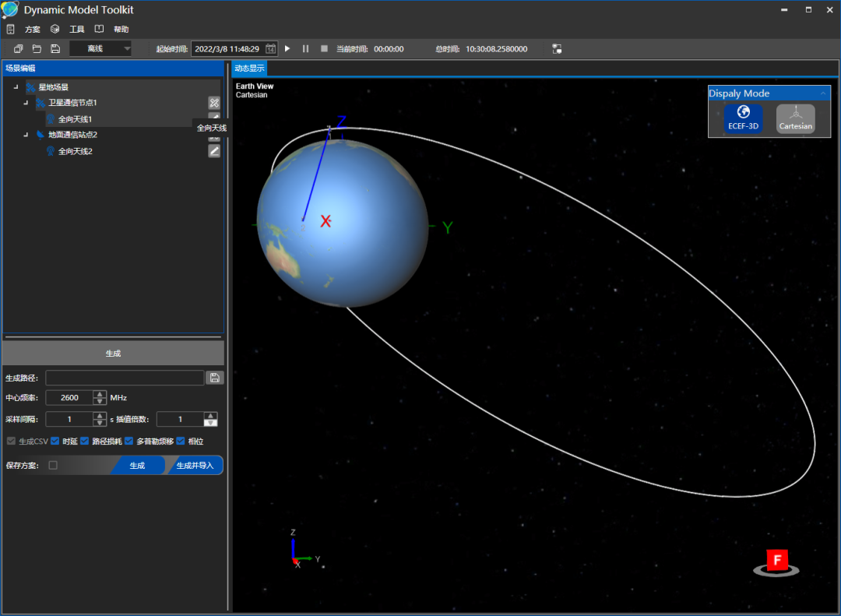841x616 pixels.
Task: Open the start time calendar picker
Action: (x=270, y=49)
